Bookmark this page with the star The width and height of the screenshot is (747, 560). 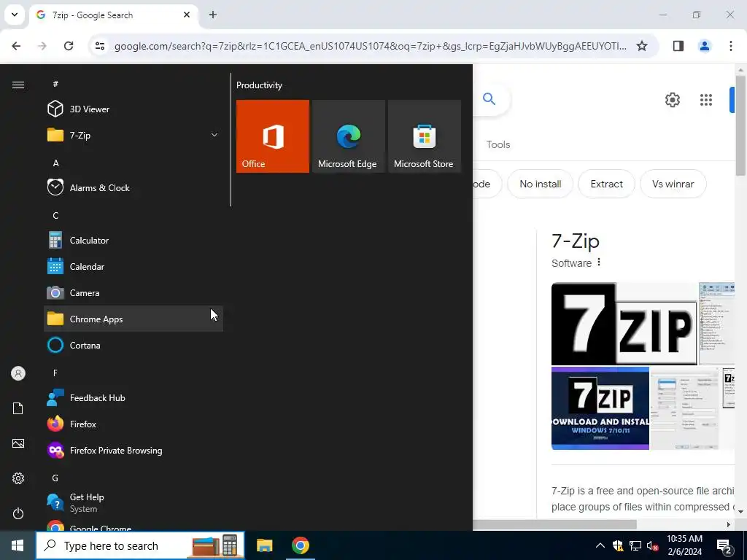click(642, 46)
